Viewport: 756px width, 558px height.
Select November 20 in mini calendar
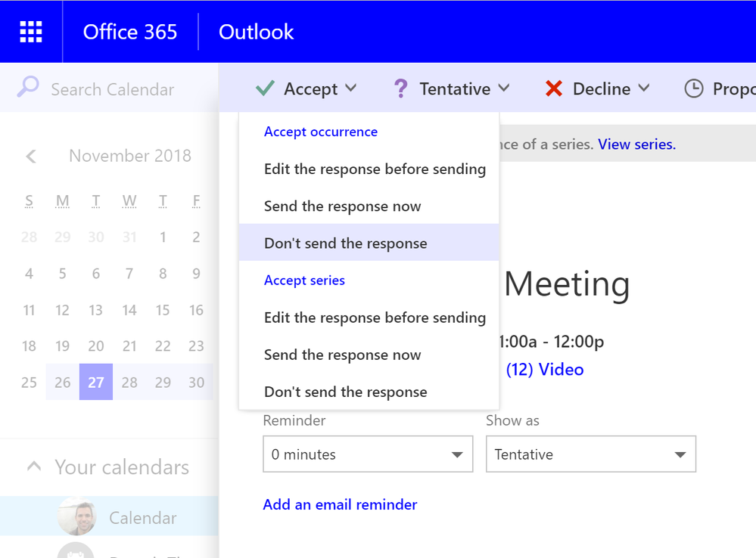(x=96, y=346)
